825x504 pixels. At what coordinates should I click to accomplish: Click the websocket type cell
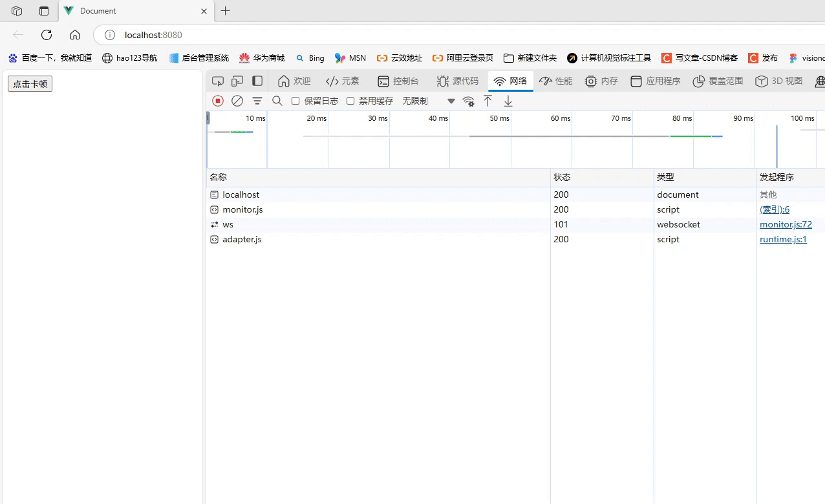pyautogui.click(x=705, y=224)
